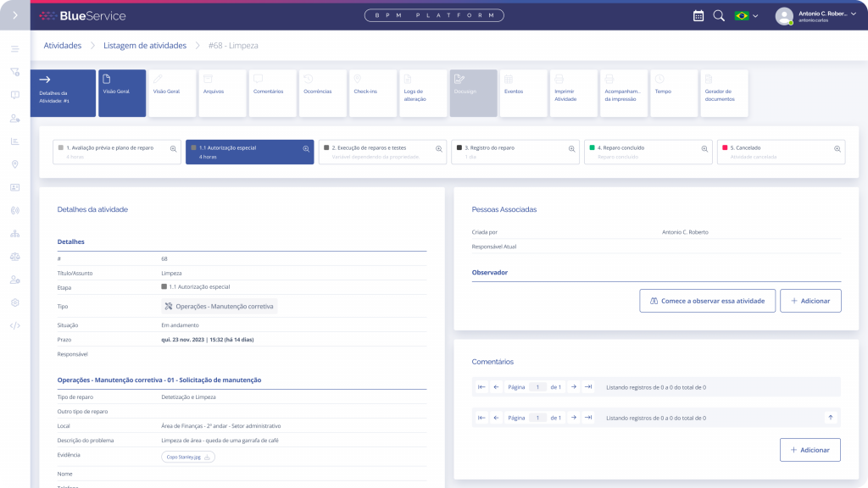Click the green swatch of Reparo concluído
The height and width of the screenshot is (488, 868).
pyautogui.click(x=592, y=147)
